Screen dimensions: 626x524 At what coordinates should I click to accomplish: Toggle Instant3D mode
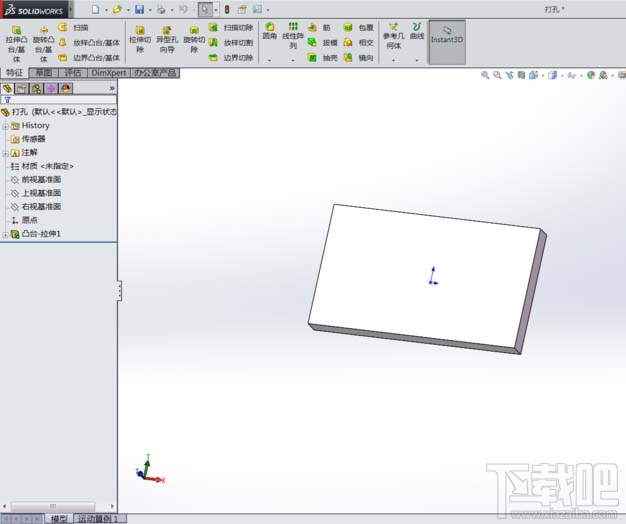pos(447,42)
